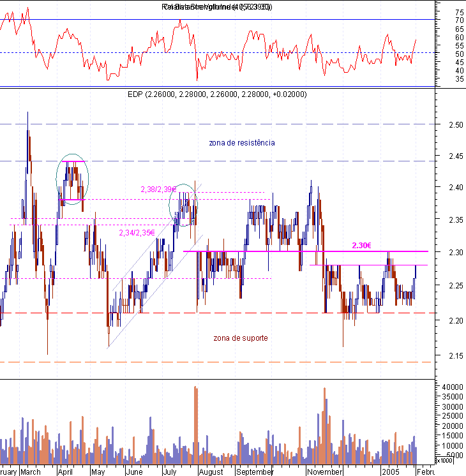Click the August date axis label

pos(211,472)
